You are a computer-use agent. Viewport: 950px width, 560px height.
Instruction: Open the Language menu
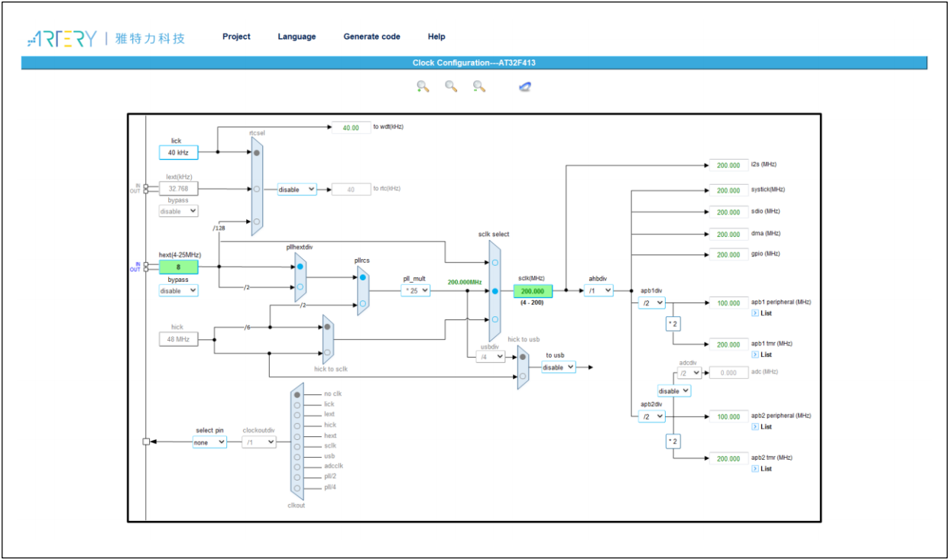point(297,37)
